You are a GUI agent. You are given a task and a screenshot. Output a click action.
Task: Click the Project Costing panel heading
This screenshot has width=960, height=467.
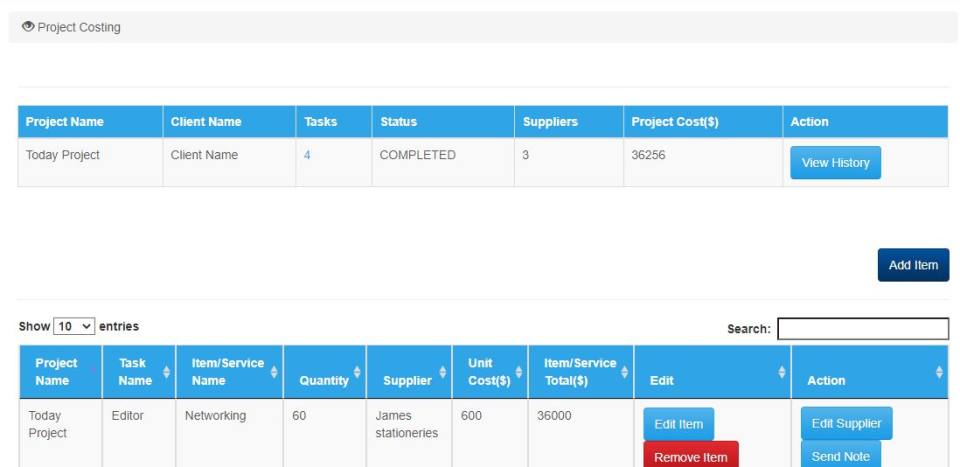(x=79, y=27)
